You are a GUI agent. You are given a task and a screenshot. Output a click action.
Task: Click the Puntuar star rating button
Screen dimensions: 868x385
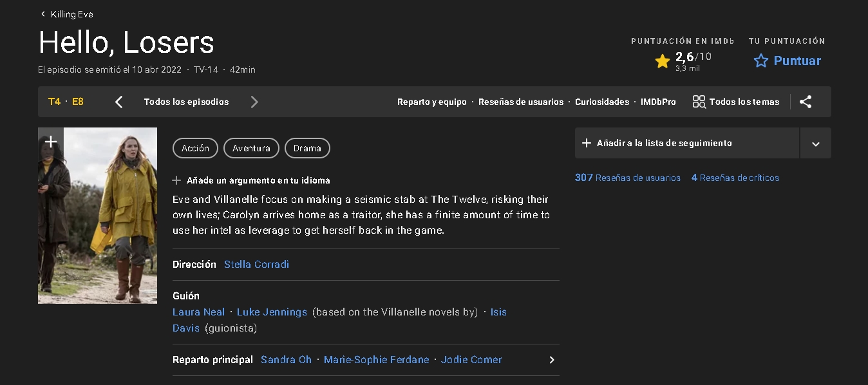click(x=787, y=61)
